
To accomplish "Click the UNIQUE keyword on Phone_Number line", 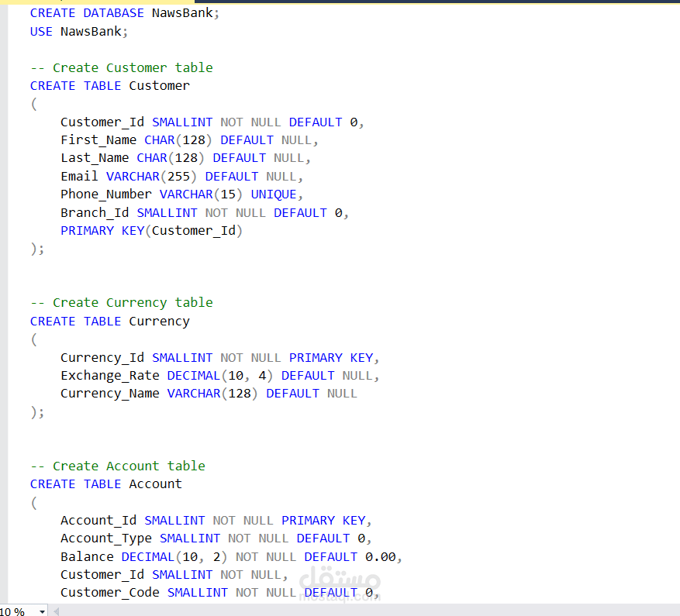I will (x=274, y=194).
